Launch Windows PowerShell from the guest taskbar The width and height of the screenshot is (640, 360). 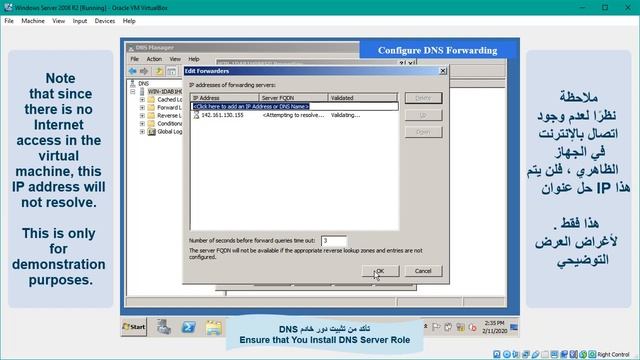[189, 327]
